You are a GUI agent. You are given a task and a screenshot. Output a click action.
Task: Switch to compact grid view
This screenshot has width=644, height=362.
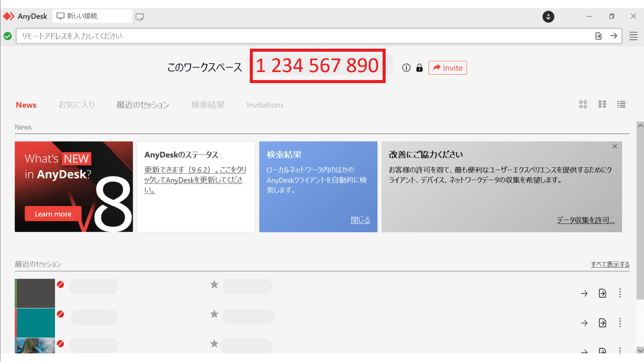pos(602,104)
